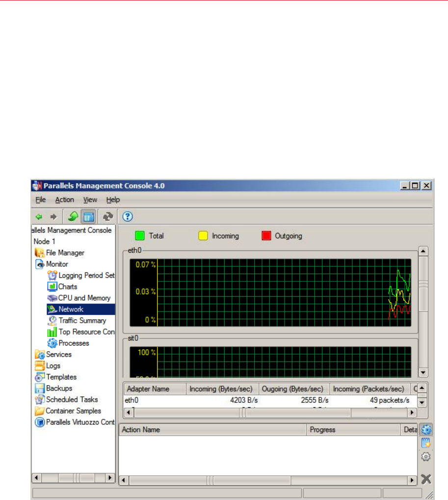Click the X cancel icon in actions pane

point(426,479)
